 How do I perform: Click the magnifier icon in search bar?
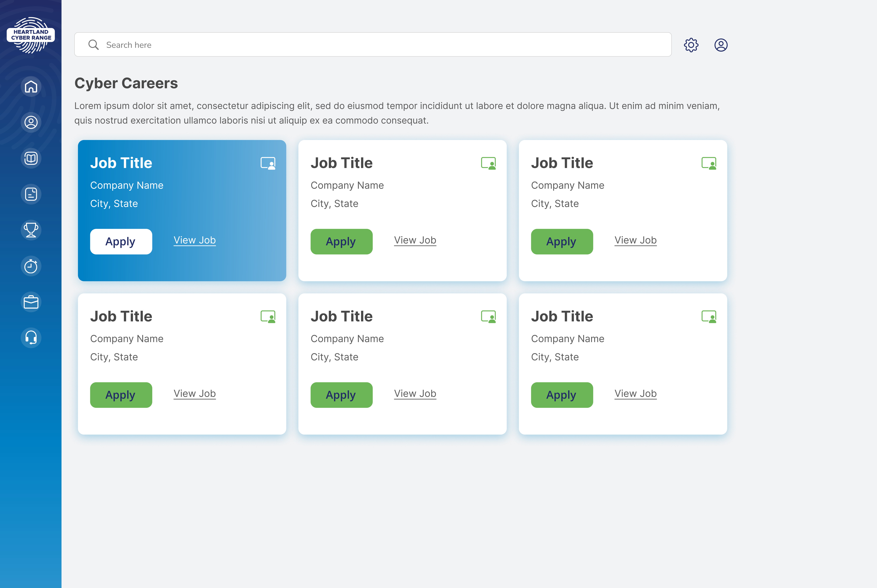[93, 45]
